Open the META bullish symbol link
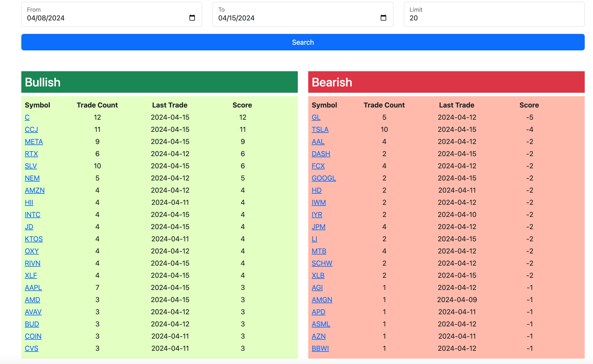The width and height of the screenshot is (593, 364). coord(34,142)
